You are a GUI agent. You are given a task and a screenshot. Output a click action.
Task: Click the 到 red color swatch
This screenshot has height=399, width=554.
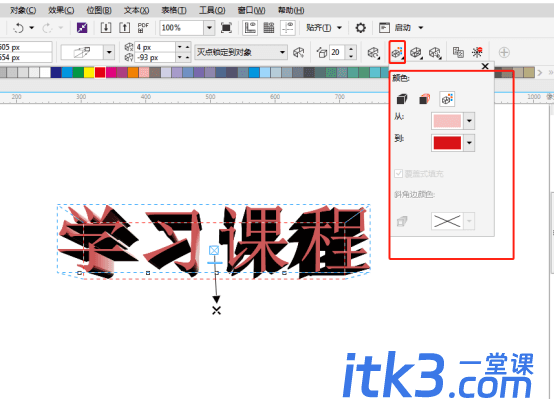click(447, 143)
